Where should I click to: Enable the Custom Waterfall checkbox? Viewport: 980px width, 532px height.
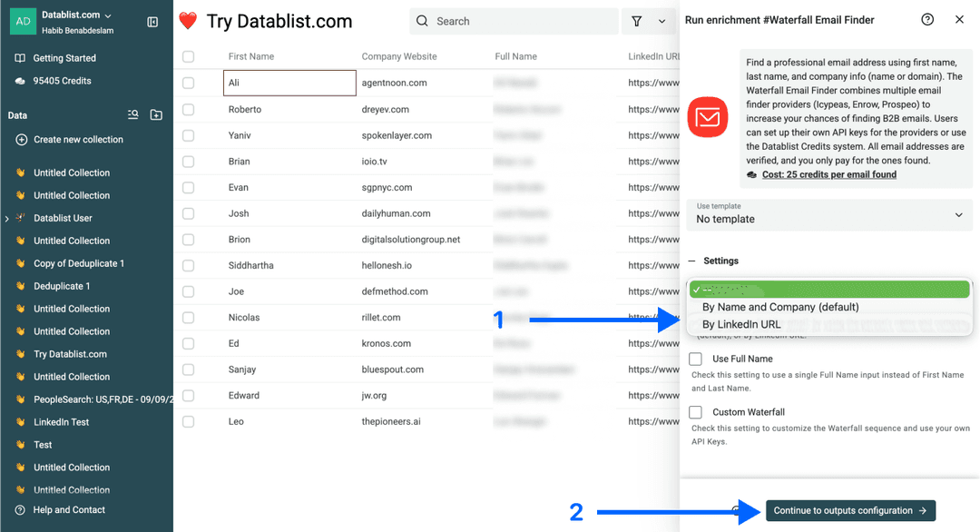[695, 411]
